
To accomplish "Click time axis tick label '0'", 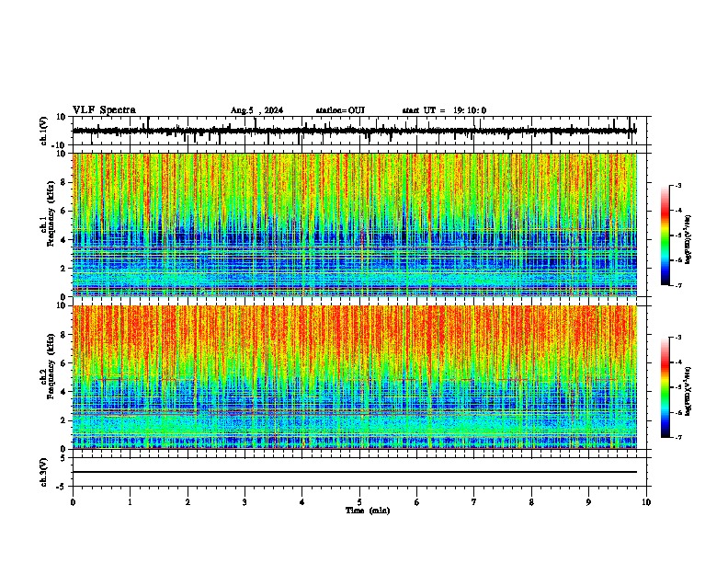I will (73, 502).
